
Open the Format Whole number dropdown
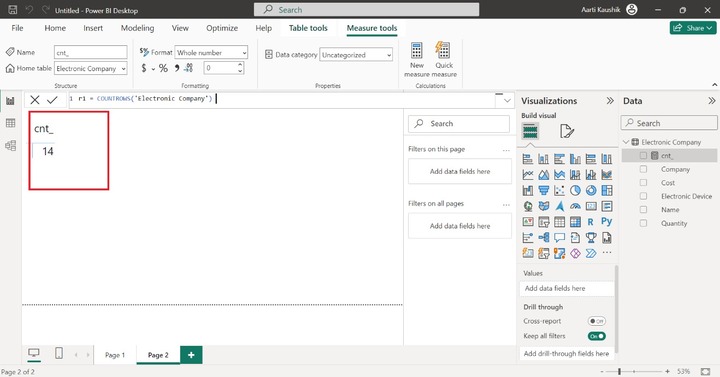pos(211,53)
